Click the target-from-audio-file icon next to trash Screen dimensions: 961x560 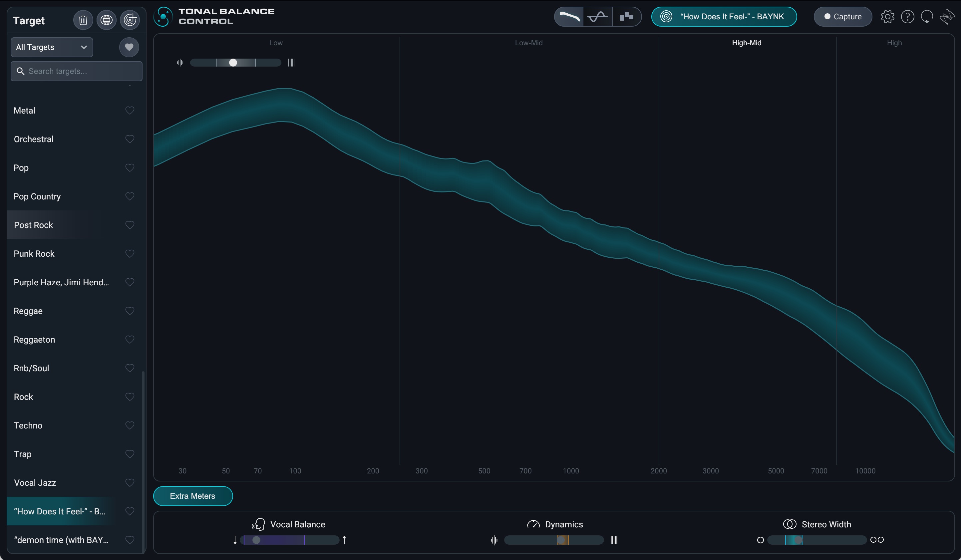[x=107, y=20]
